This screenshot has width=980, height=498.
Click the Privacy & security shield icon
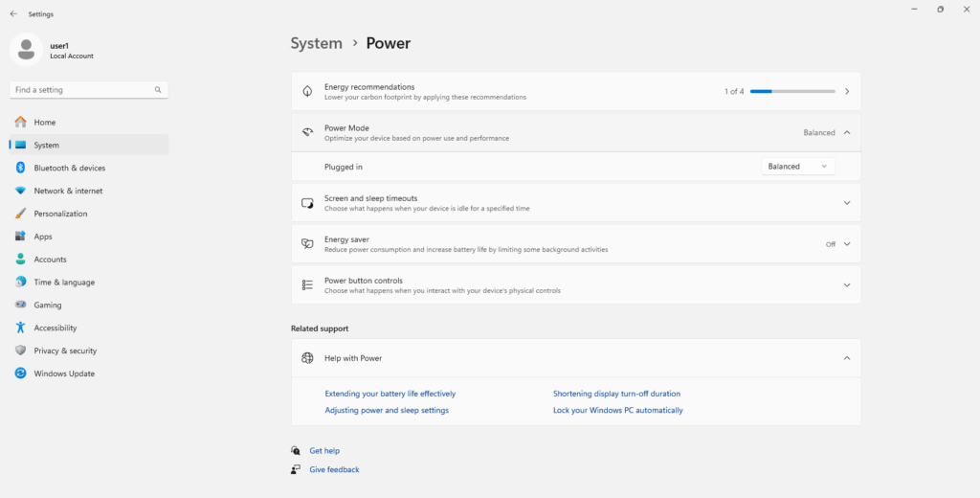20,351
